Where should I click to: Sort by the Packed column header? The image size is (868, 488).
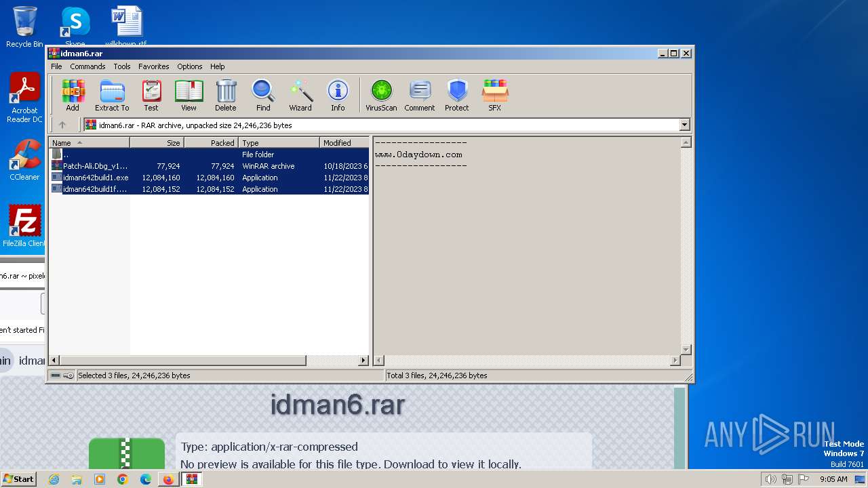pyautogui.click(x=211, y=143)
